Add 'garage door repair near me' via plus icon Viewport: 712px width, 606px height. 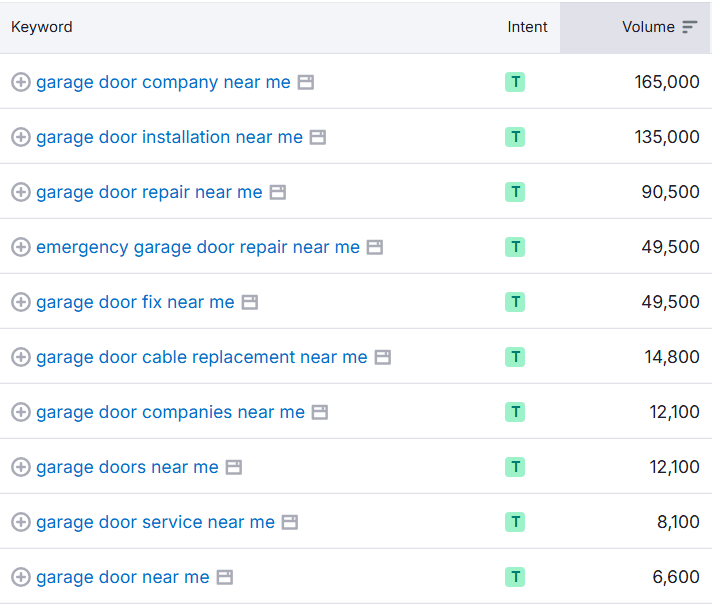coord(21,192)
